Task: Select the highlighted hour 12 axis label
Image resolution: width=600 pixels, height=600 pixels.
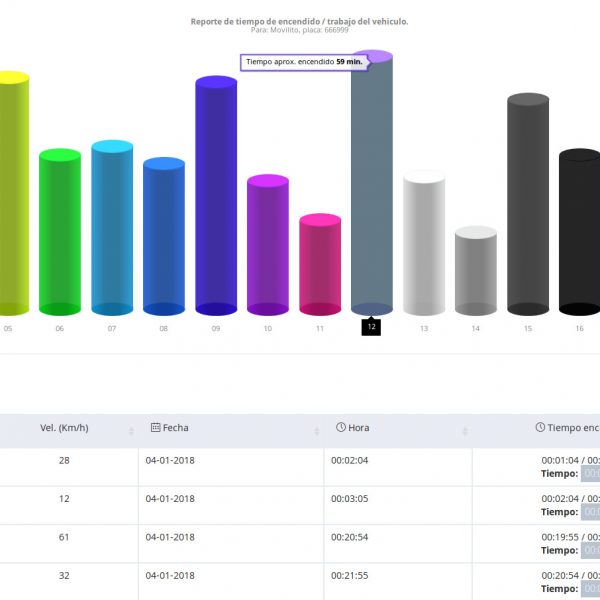Action: tap(371, 327)
